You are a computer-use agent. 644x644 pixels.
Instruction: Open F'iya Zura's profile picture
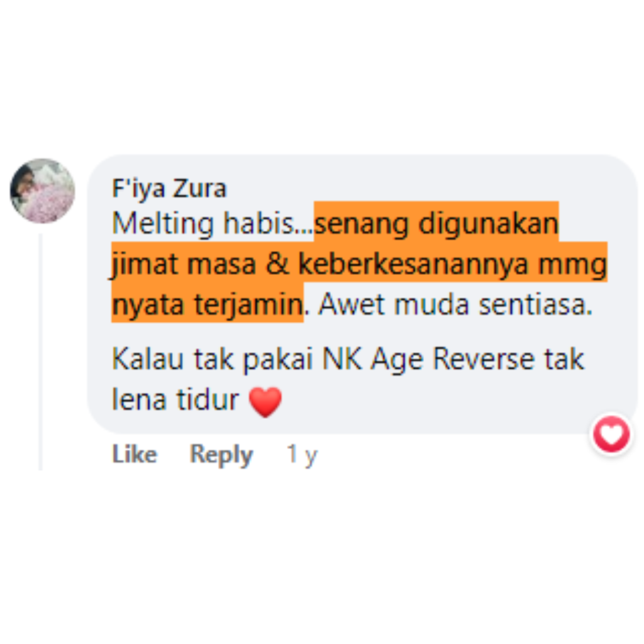(x=42, y=191)
